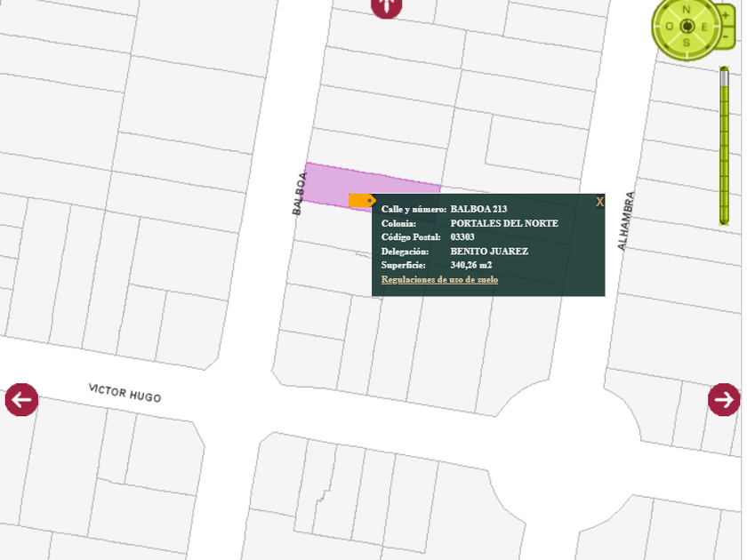Screen dimensions: 747x560
Task: Click N on the compass control
Action: [687, 10]
